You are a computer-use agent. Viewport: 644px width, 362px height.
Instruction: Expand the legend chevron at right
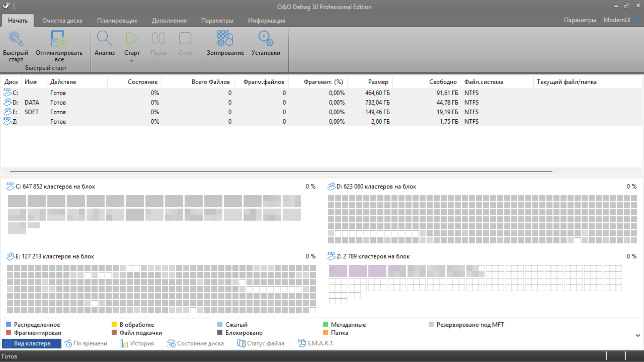coord(638,335)
